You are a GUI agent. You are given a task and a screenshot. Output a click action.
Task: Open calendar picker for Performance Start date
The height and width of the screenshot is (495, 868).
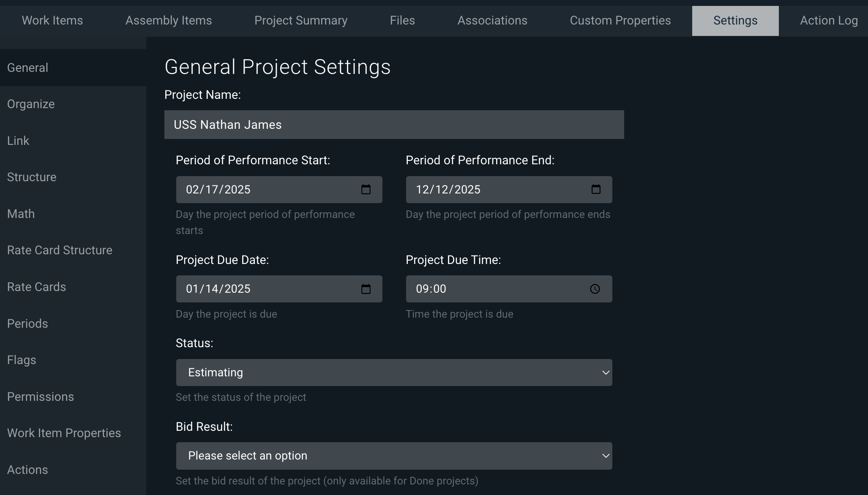click(366, 190)
